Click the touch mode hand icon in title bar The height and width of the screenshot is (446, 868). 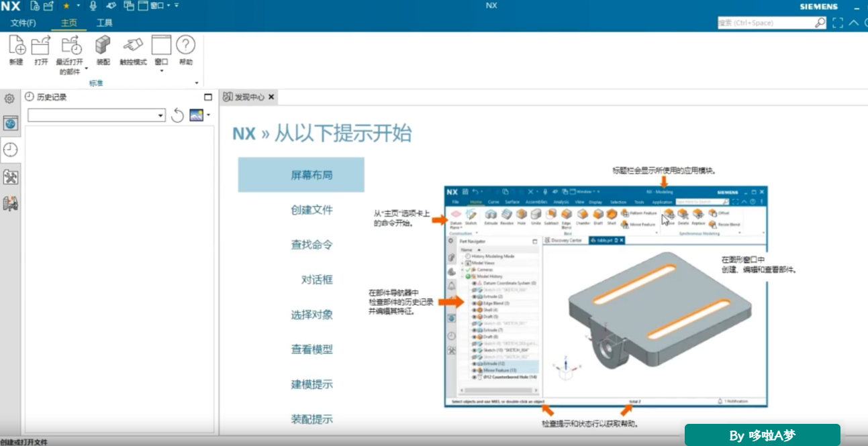tap(111, 6)
